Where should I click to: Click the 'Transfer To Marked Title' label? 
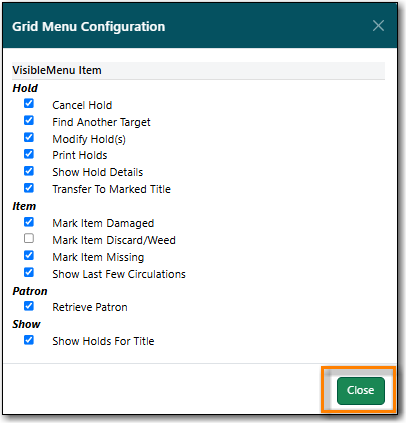coord(111,189)
